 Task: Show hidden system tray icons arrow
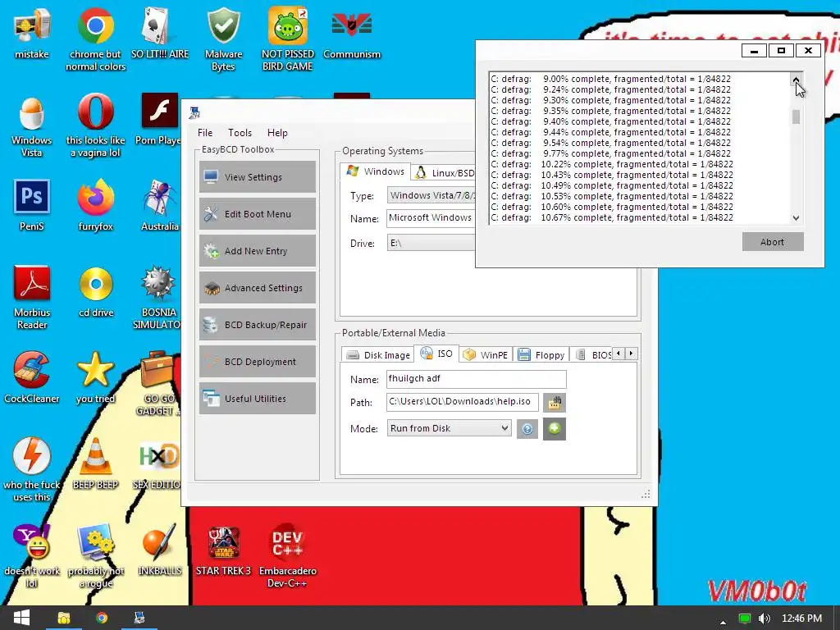(723, 620)
